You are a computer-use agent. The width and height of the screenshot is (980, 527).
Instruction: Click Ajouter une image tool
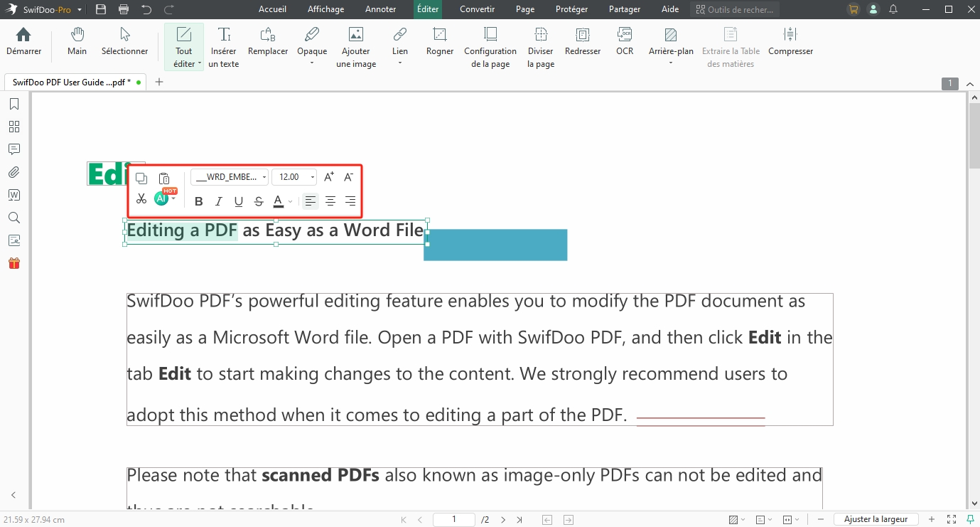(356, 48)
